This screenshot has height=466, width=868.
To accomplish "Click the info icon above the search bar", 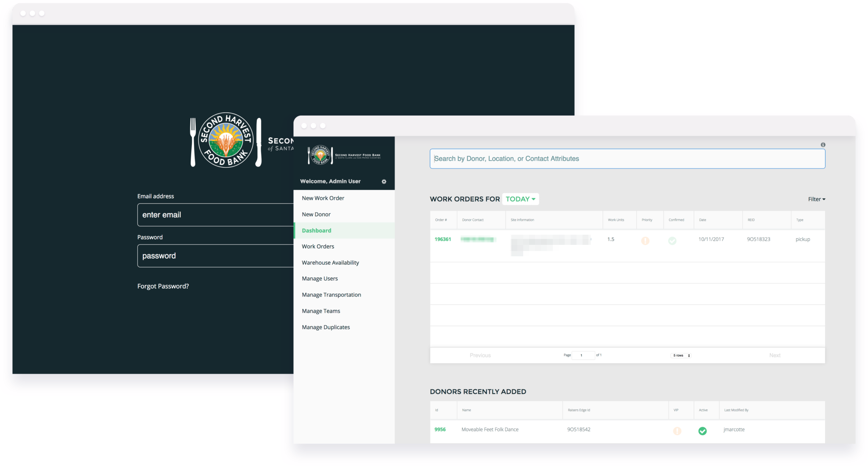I will (x=823, y=145).
